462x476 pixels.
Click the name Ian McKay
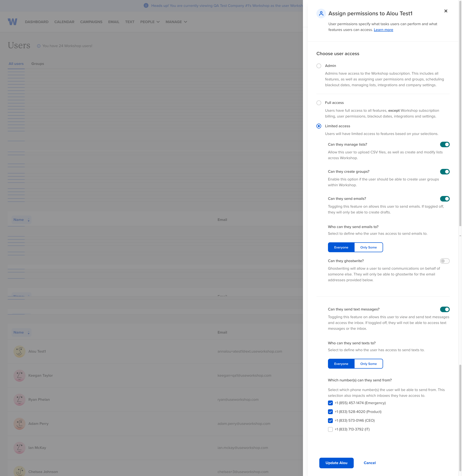(37, 448)
